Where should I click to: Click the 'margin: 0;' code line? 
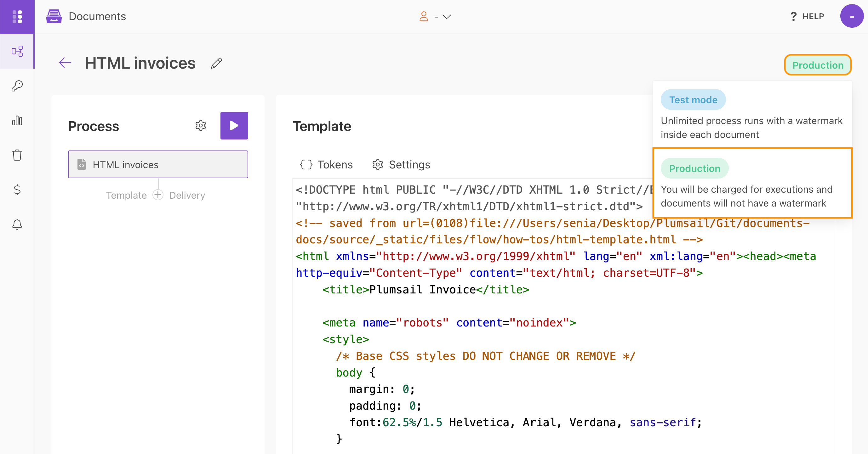382,389
